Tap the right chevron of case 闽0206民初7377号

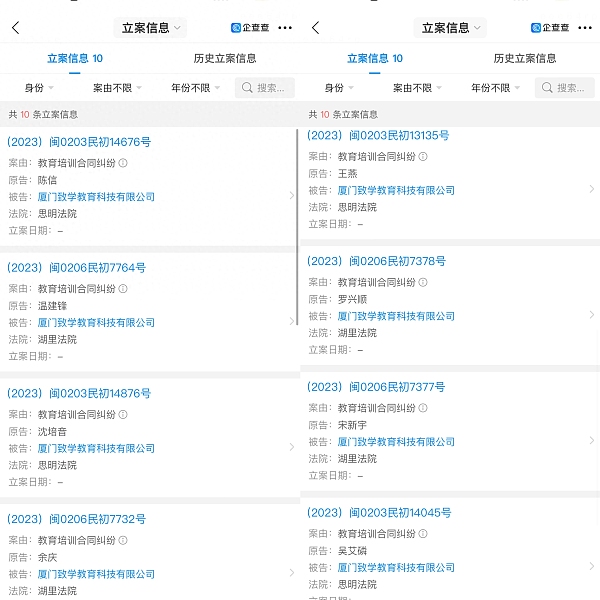592,440
